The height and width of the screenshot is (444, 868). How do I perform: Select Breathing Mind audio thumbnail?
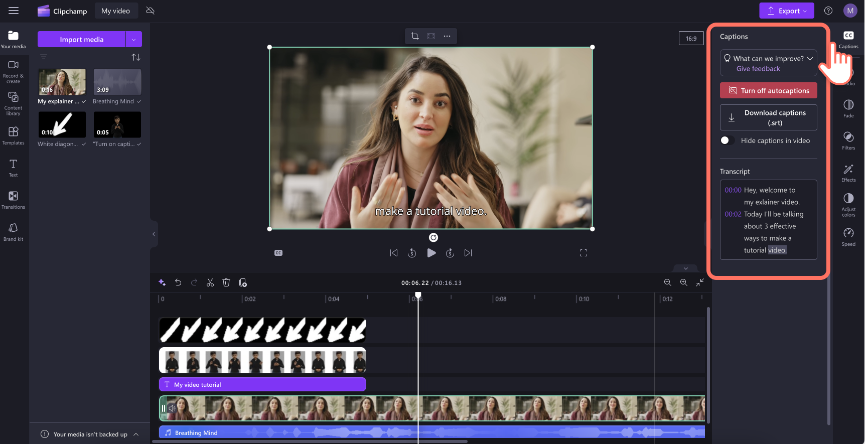click(117, 82)
